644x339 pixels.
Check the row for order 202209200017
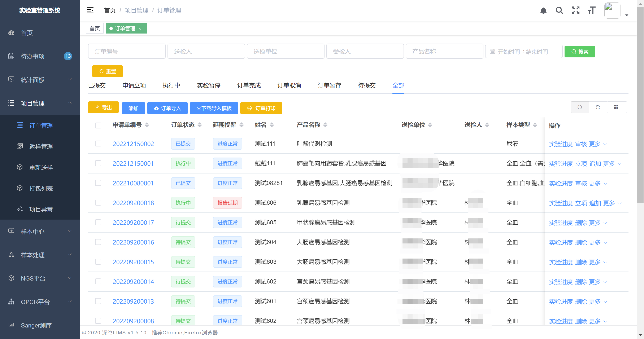pyautogui.click(x=98, y=222)
